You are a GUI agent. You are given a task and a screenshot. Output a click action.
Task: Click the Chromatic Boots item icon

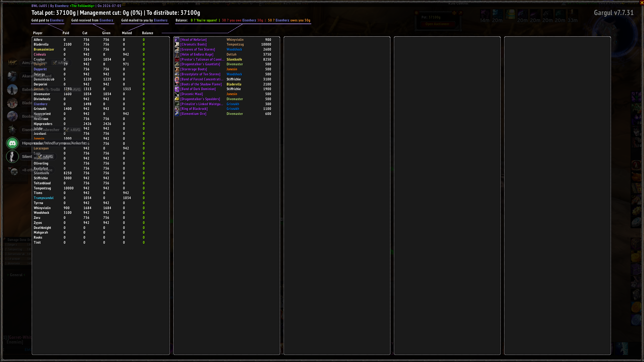coord(177,45)
